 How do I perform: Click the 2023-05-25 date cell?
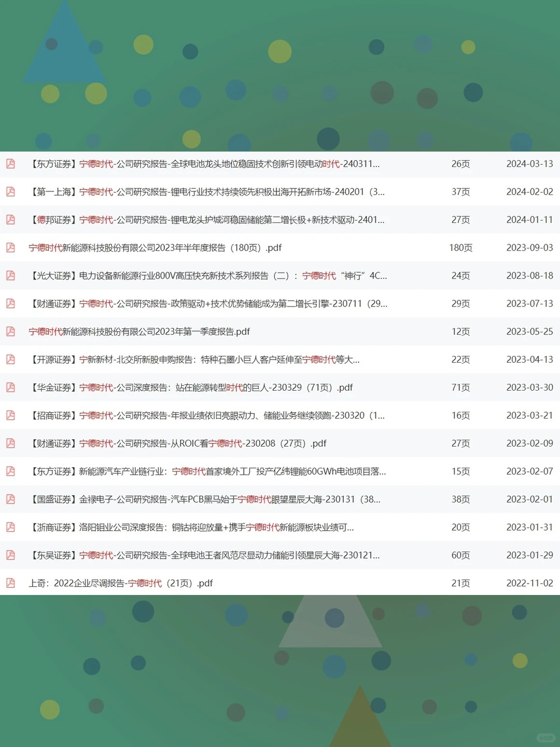point(530,331)
